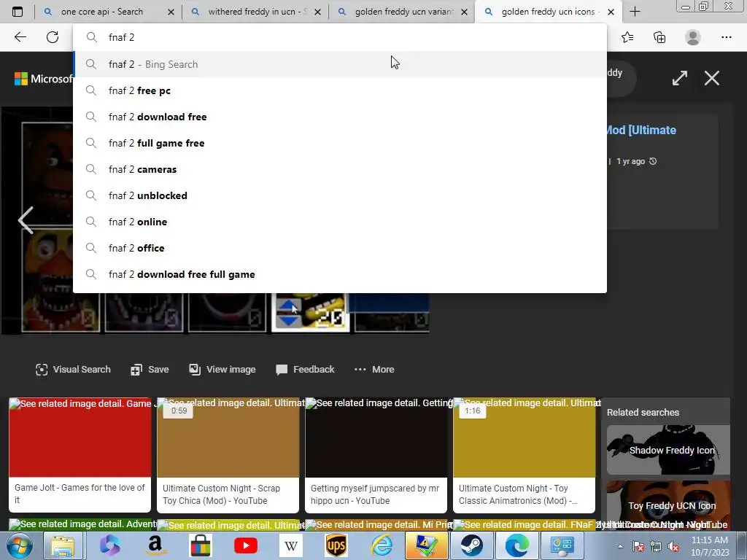Switch to the 'golden freddy ucn variant' tab
The image size is (747, 560).
coord(404,12)
